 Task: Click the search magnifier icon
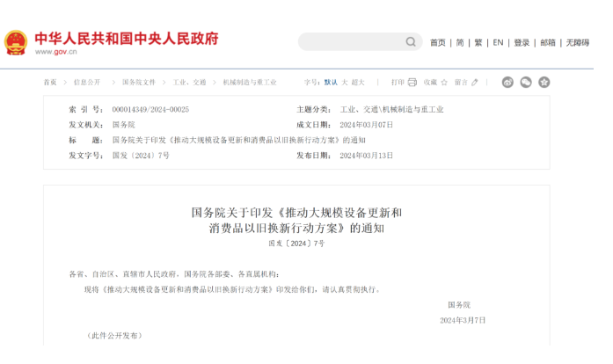coord(411,42)
